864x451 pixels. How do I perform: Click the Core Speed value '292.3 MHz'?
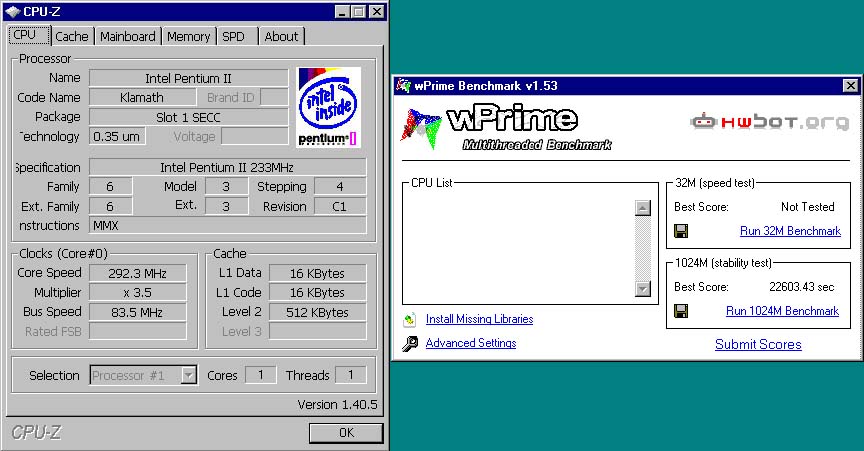coord(138,273)
